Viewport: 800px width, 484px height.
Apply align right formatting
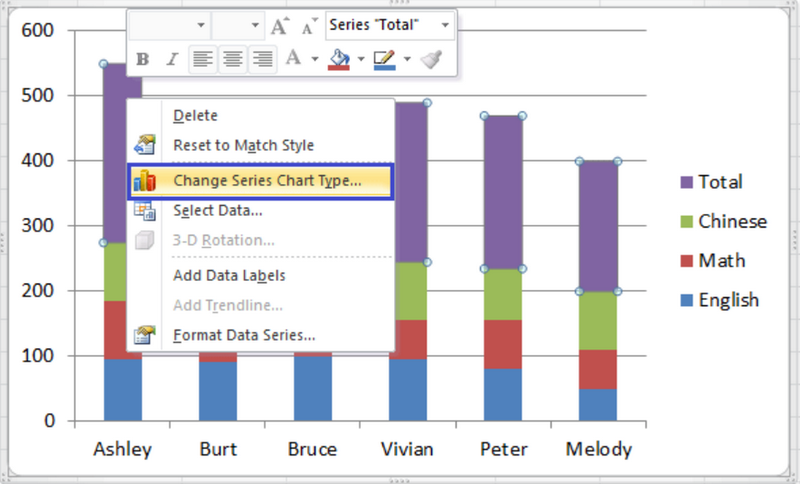(263, 59)
